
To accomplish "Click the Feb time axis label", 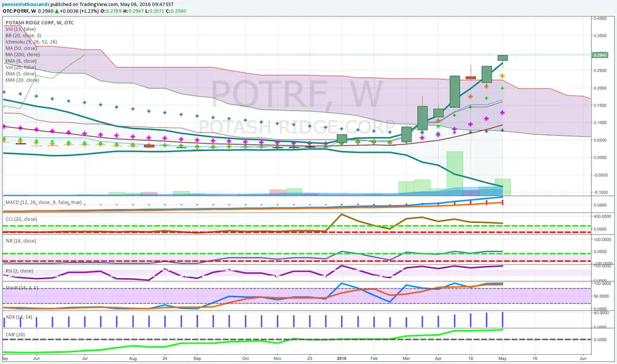I will [374, 359].
